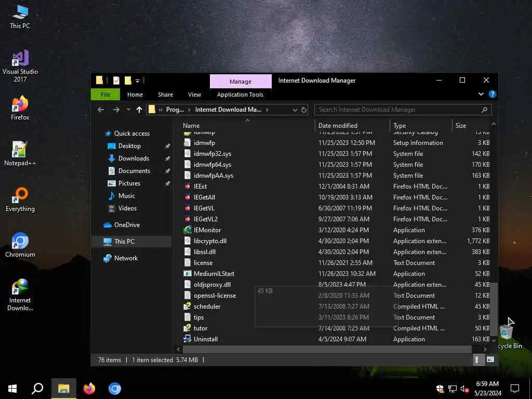Open Videos in the navigation pane
The image size is (532, 399).
[127, 208]
